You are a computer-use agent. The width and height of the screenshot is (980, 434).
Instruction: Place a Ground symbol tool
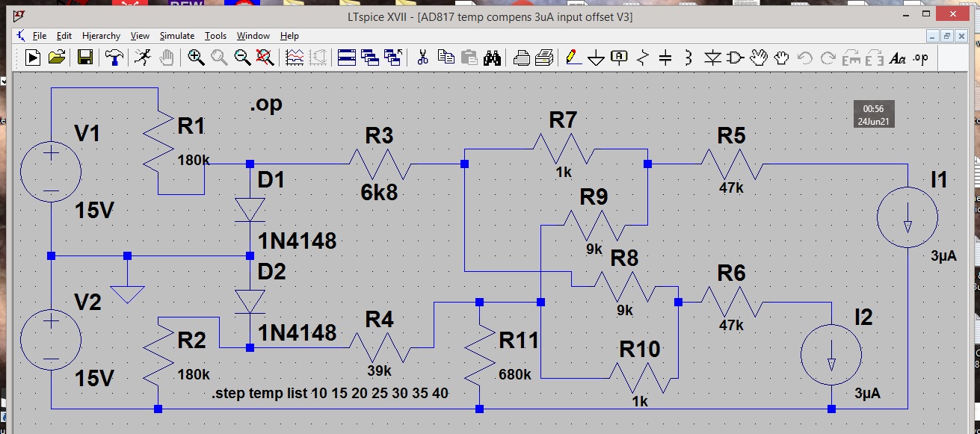[596, 58]
